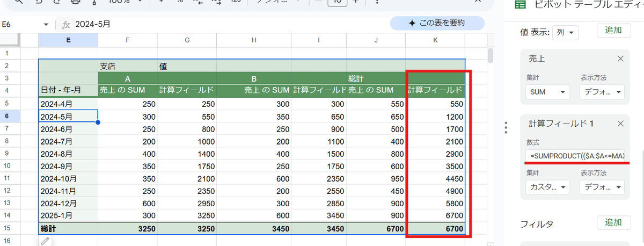Screen dimensions: 644x246
Task: Click the sparkle 'この表を要約' summarize button
Action: (437, 23)
